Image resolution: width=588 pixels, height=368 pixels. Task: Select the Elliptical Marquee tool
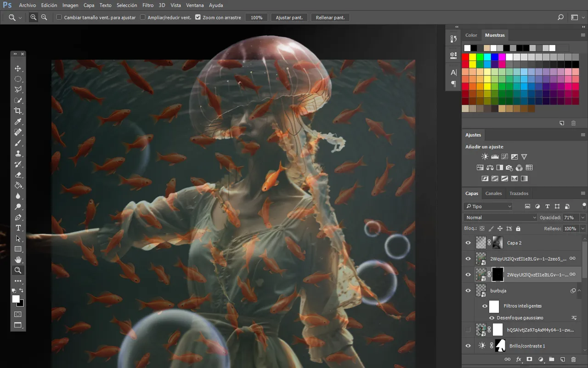18,79
